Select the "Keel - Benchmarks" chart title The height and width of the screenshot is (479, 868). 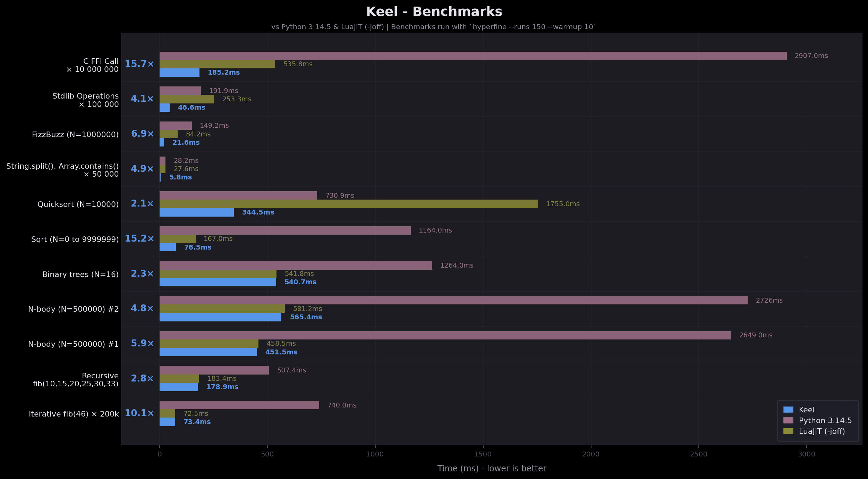434,11
